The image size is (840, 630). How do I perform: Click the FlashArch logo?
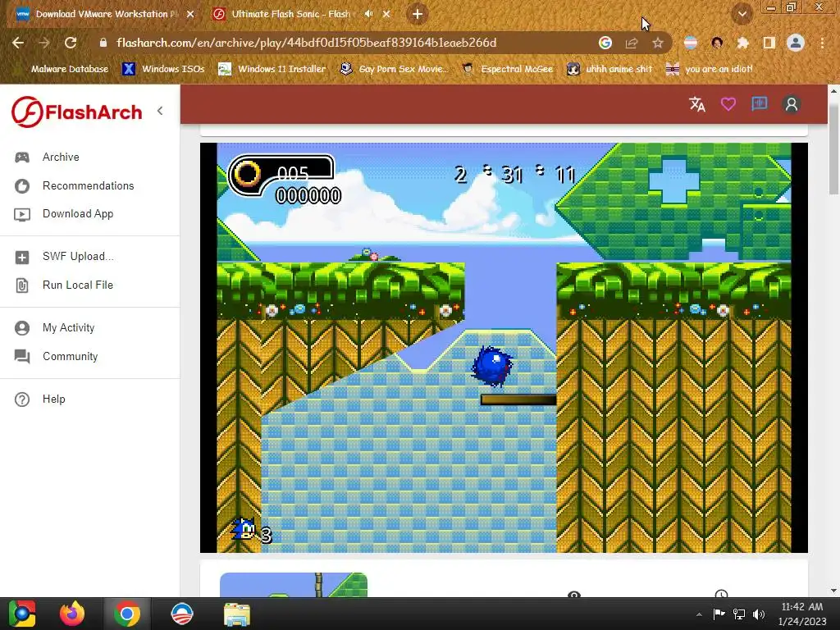coord(77,112)
